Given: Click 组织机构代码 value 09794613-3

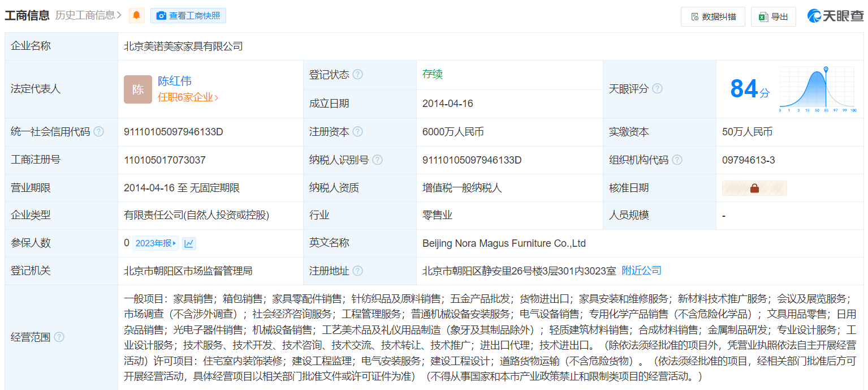Looking at the screenshot, I should tap(749, 160).
